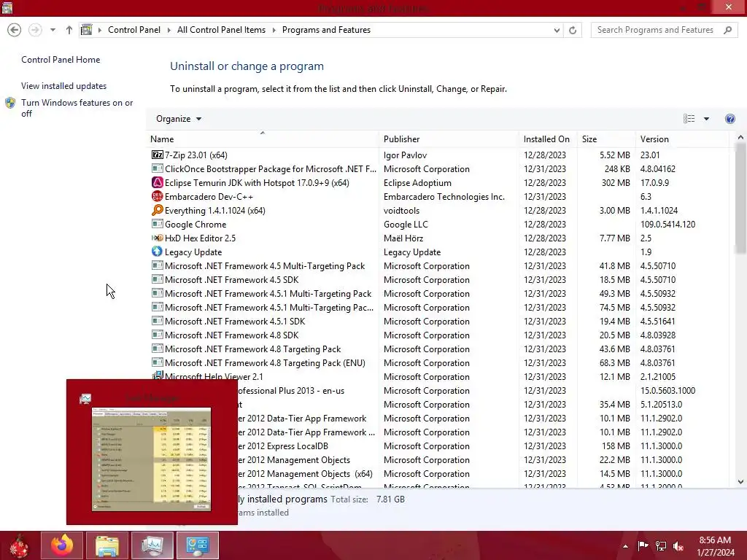Click the search magnifier icon

coord(727,30)
